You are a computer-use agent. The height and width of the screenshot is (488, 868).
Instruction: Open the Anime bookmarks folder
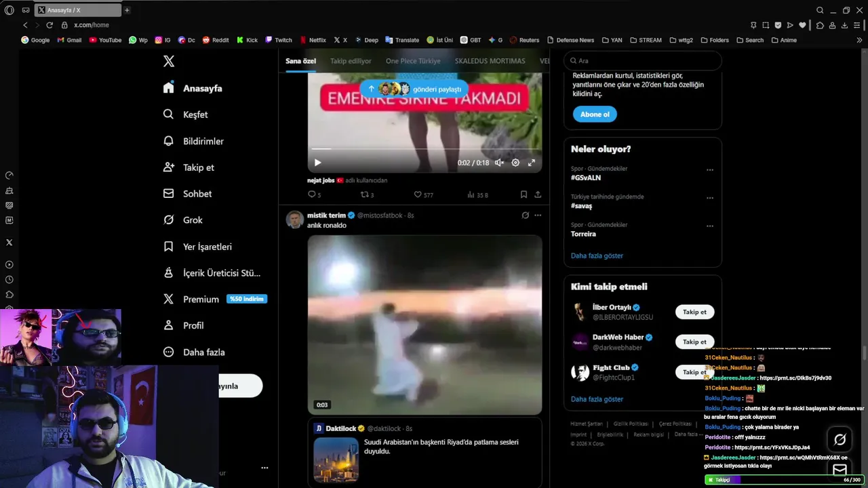coord(784,40)
